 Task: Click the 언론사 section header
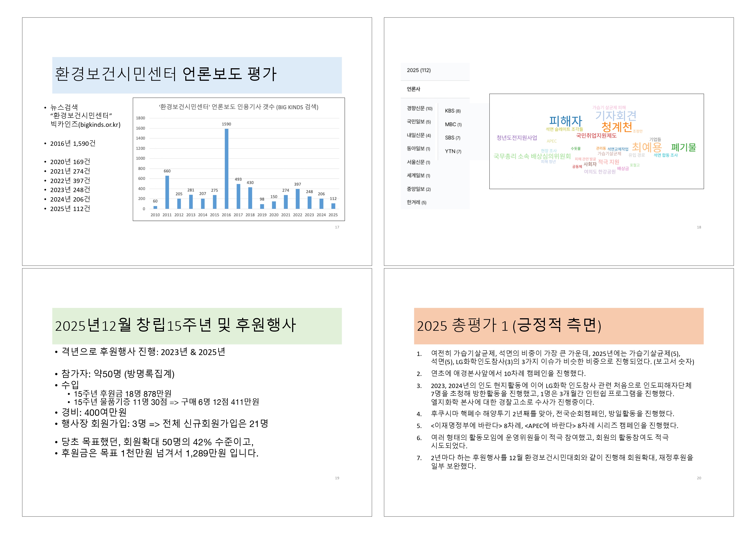pyautogui.click(x=413, y=89)
